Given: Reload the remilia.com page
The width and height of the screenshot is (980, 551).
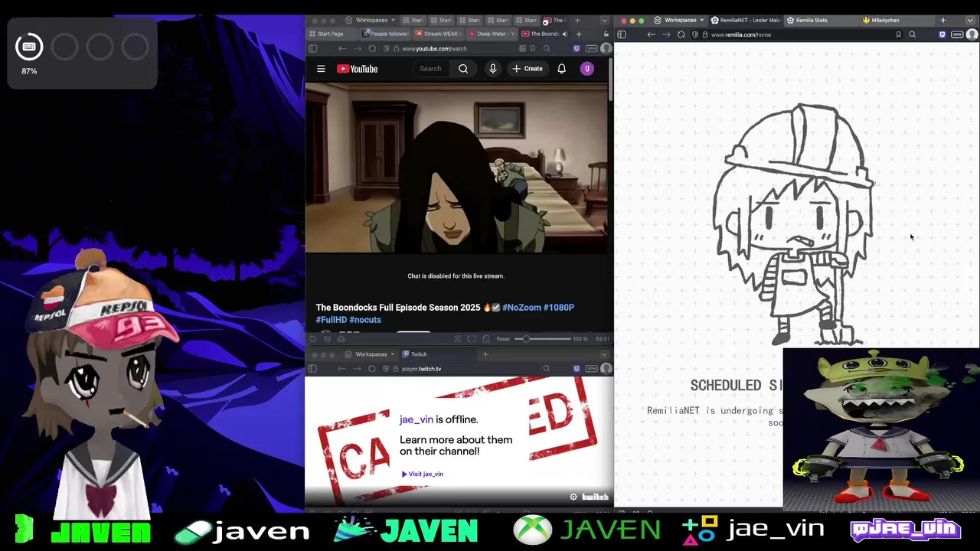Looking at the screenshot, I should (681, 34).
